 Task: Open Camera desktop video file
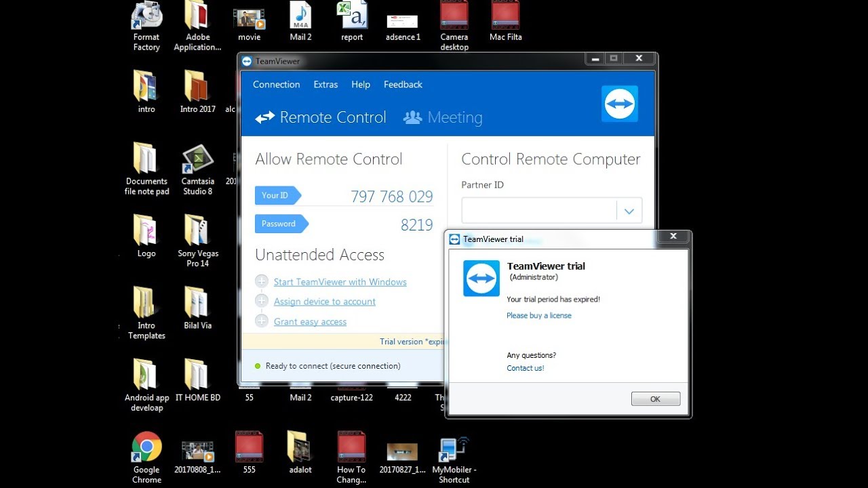click(x=454, y=26)
